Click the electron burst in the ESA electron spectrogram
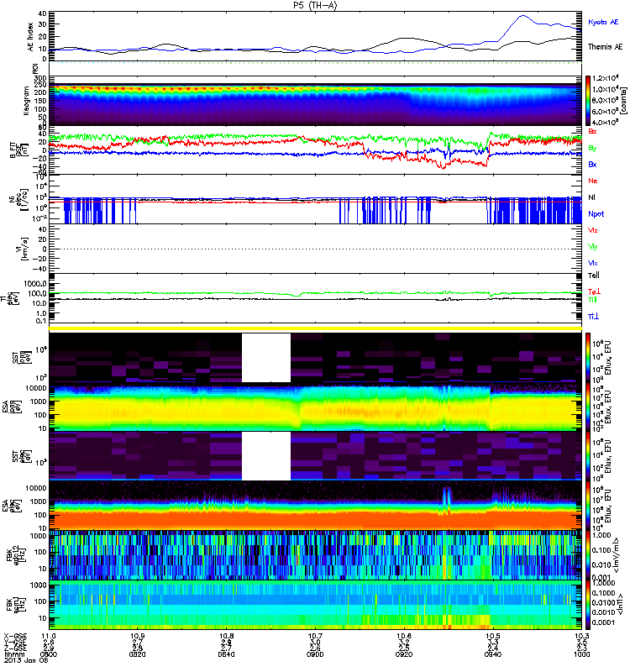The height and width of the screenshot is (672, 630). pyautogui.click(x=447, y=500)
